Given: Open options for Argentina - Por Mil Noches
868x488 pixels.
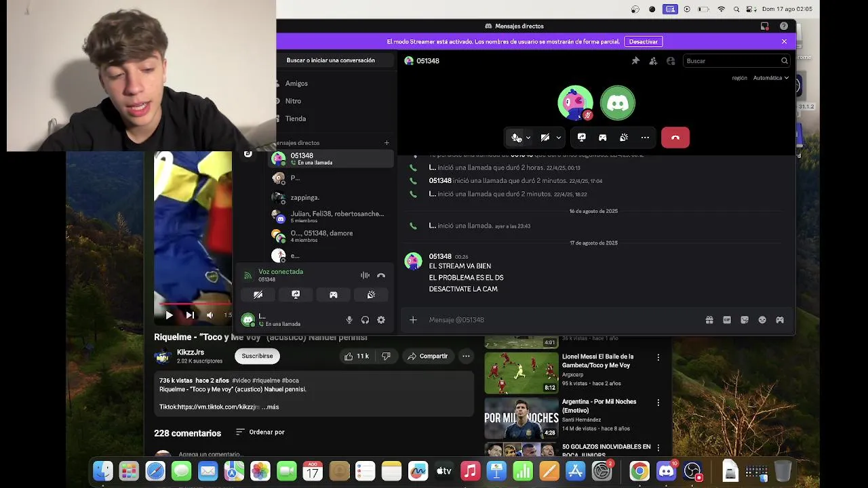Looking at the screenshot, I should 658,403.
